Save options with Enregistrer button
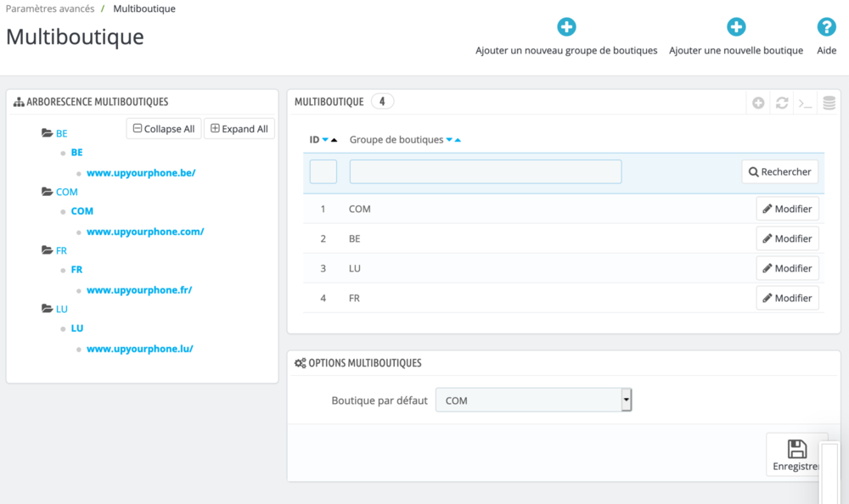The width and height of the screenshot is (849, 504). [x=796, y=455]
